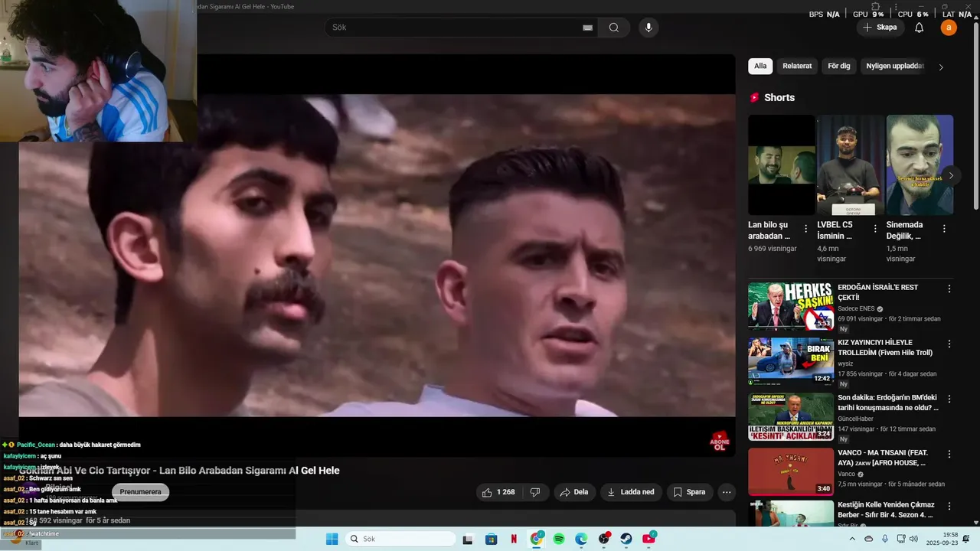980x551 pixels.
Task: Open 'LVBEL C5 İsminin' short thumbnail
Action: pyautogui.click(x=851, y=165)
